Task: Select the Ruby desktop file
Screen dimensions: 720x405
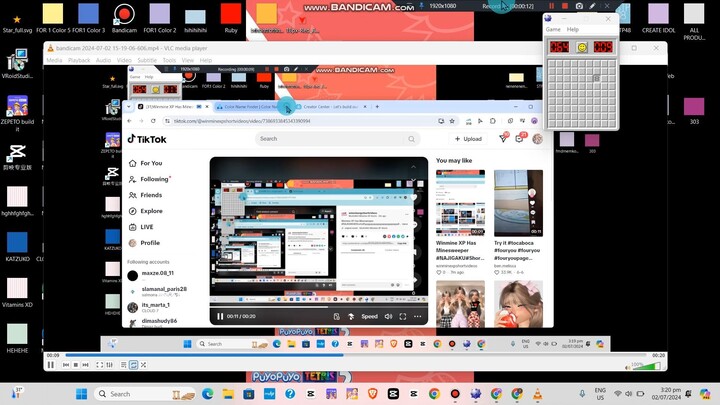Action: (231, 18)
